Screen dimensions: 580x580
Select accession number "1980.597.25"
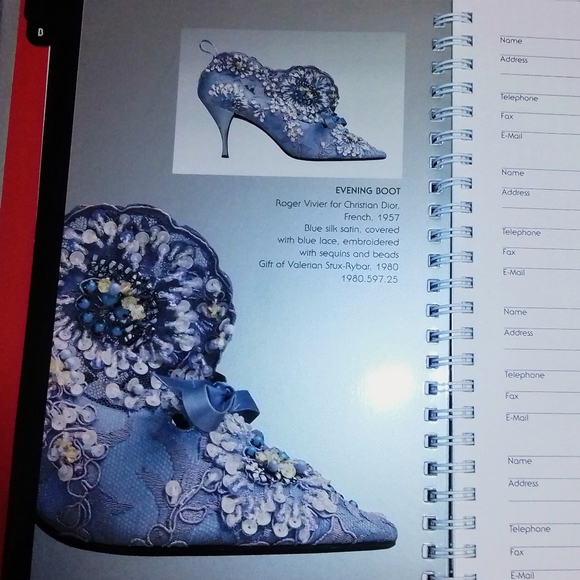click(x=370, y=279)
